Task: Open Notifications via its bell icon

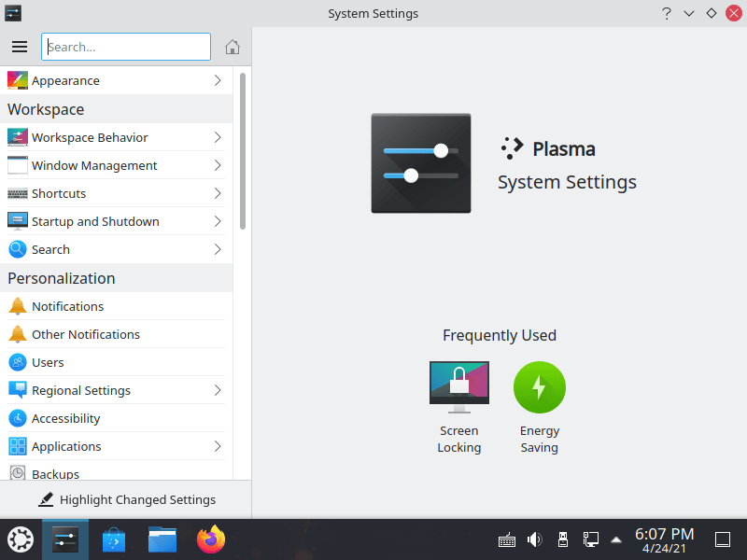Action: 18,306
